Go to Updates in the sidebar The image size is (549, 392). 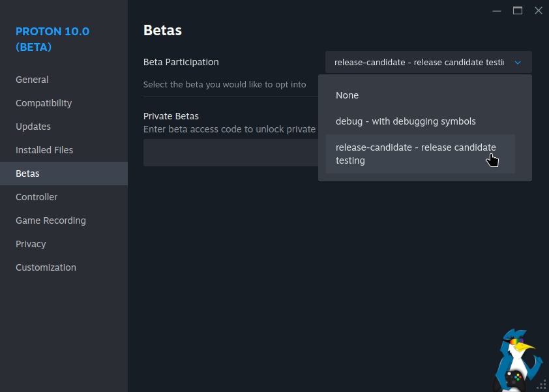click(x=33, y=127)
